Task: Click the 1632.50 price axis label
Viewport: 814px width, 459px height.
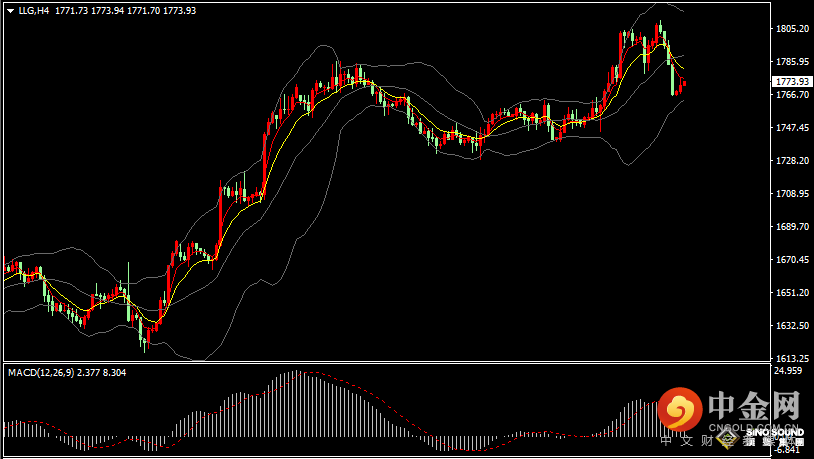Action: coord(792,326)
